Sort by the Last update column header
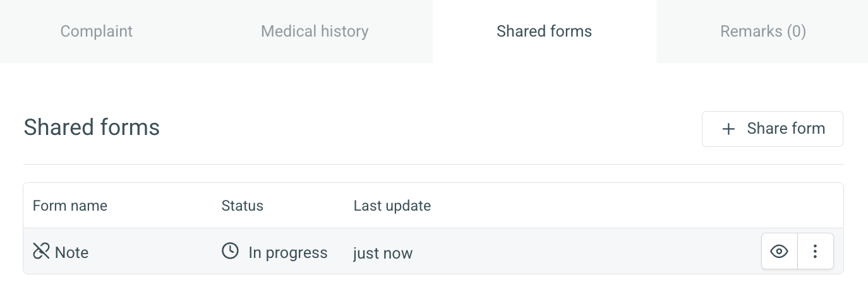 392,206
